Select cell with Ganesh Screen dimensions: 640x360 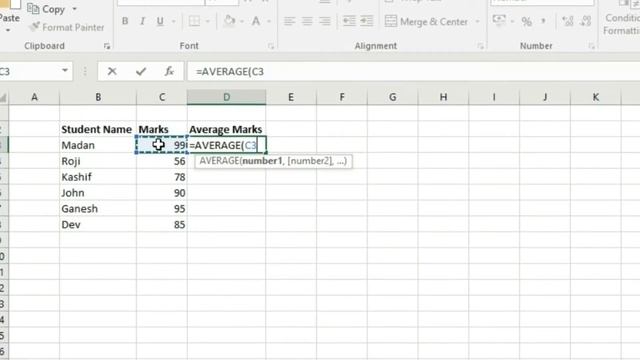98,209
